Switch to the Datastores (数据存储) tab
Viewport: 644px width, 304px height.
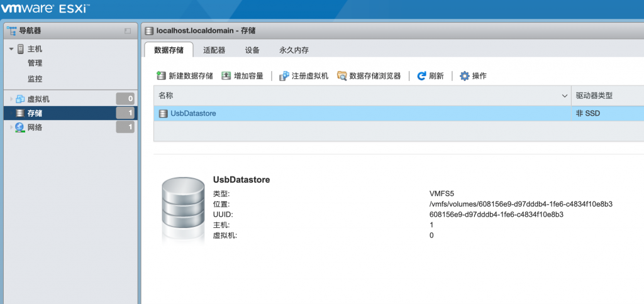(x=169, y=50)
